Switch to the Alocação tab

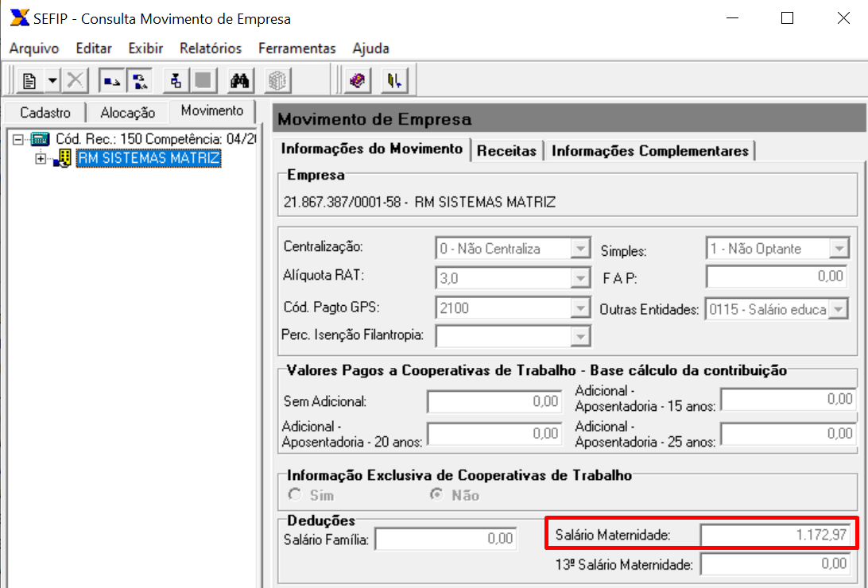(128, 113)
